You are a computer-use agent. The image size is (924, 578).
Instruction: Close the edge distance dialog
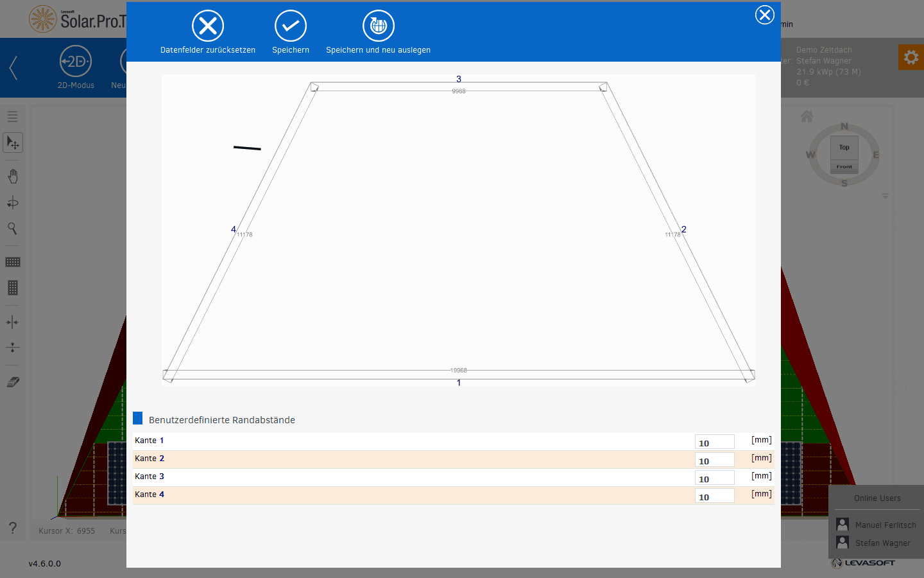point(764,15)
